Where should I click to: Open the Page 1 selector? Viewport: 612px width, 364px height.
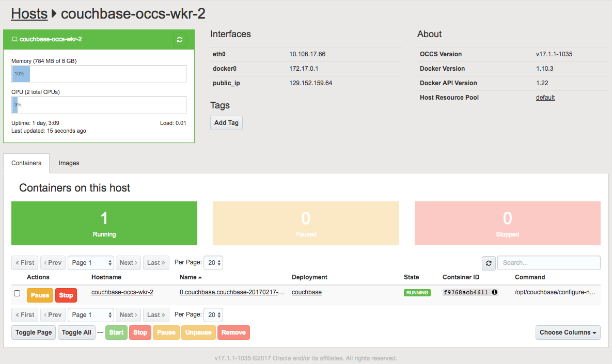pyautogui.click(x=90, y=262)
